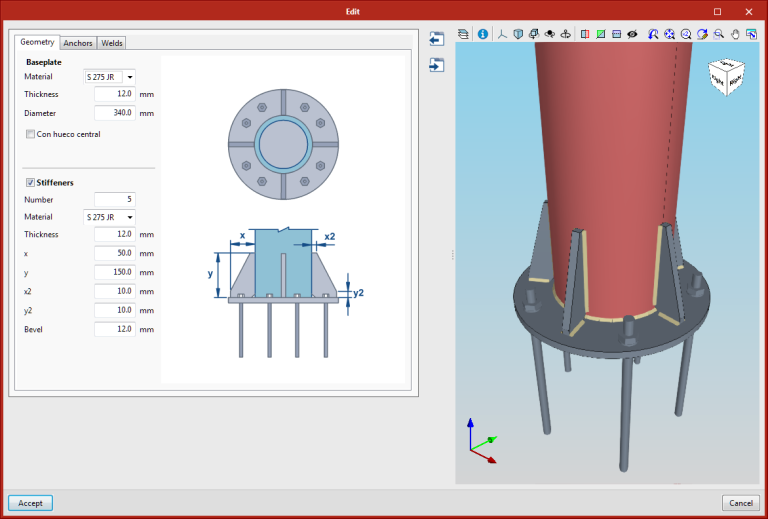Click the Cancel button

740,503
